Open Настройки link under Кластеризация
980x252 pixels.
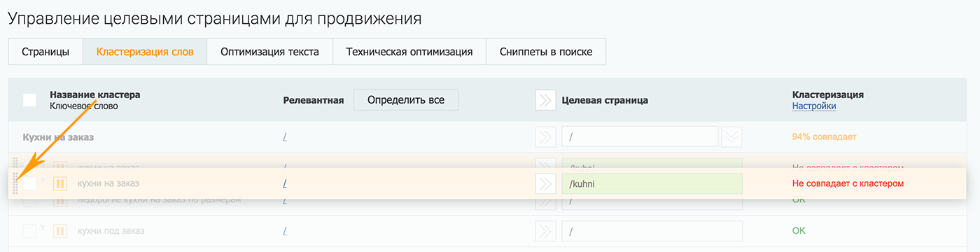point(814,106)
